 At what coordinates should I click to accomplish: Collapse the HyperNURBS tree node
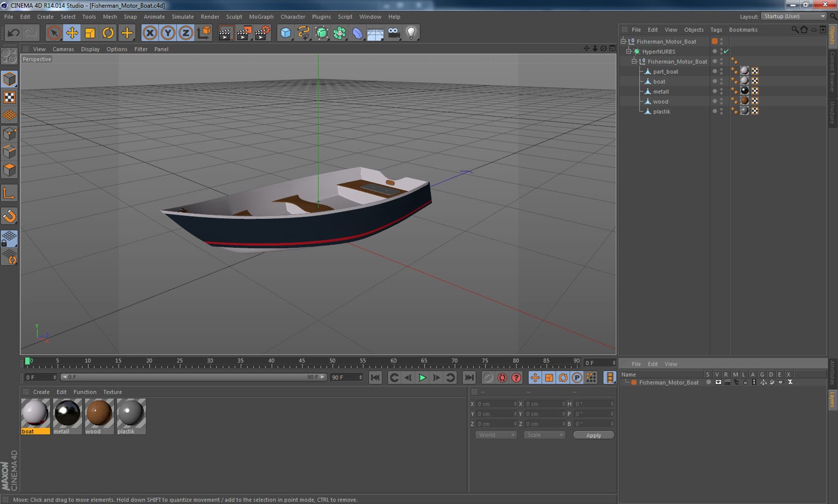coord(628,51)
